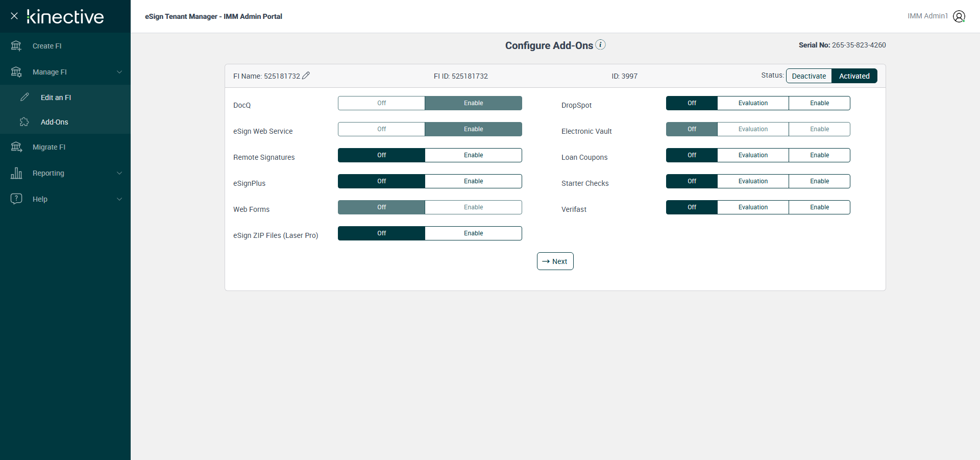The image size is (980, 460).
Task: Turn eSign Web Service Off
Action: pos(382,129)
